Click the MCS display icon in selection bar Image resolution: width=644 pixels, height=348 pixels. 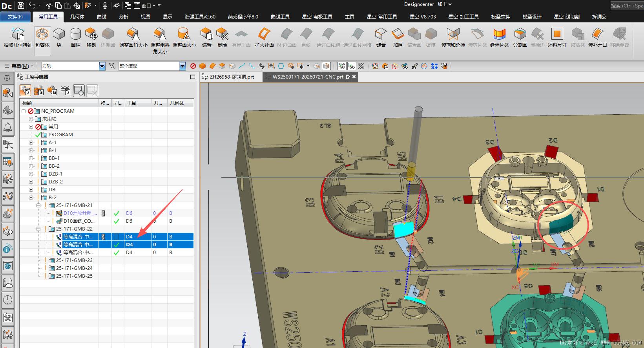point(342,66)
